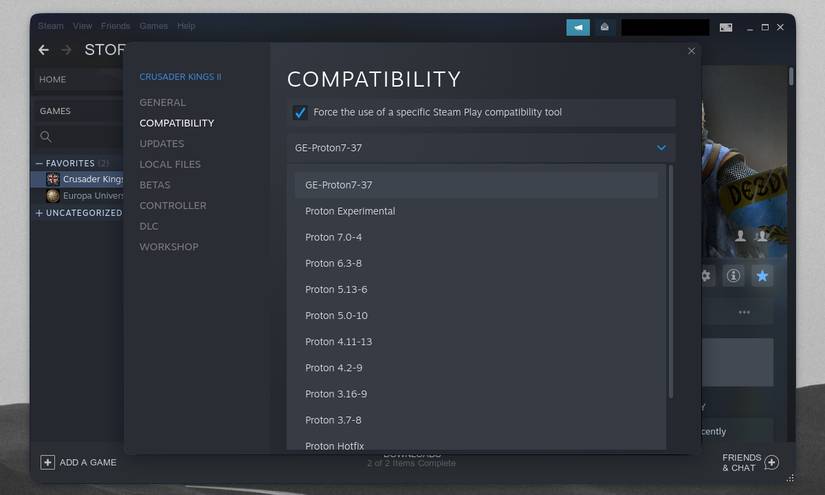Pick Proton 5.0-10 option
This screenshot has width=825, height=495.
point(476,316)
